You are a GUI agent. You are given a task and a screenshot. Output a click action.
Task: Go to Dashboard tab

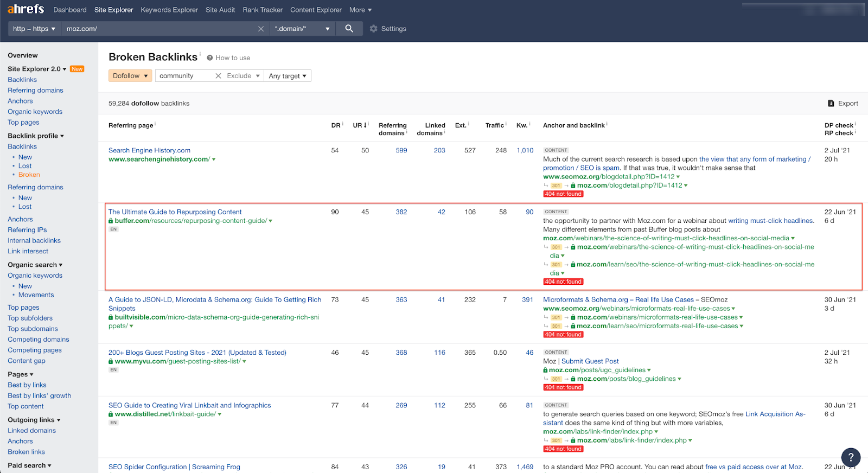pyautogui.click(x=70, y=10)
